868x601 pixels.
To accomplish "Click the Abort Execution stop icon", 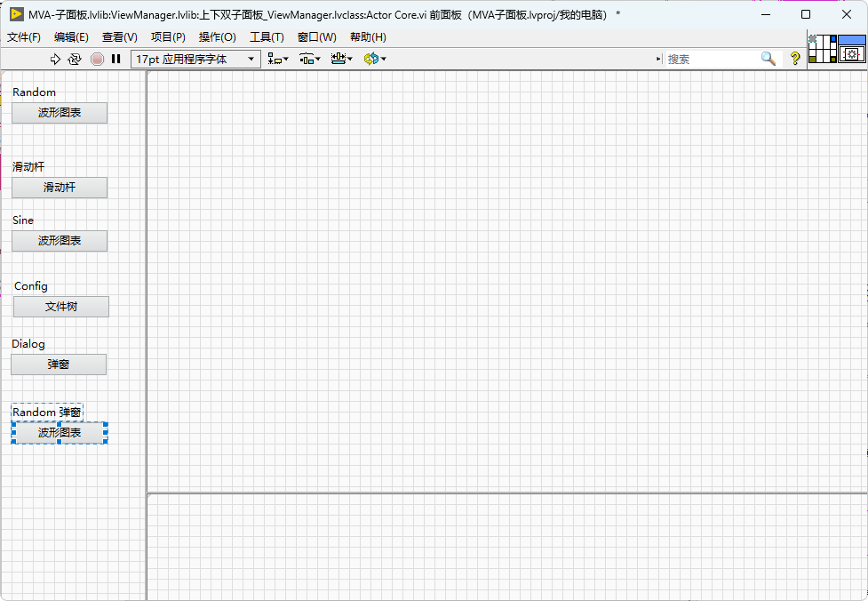I will (97, 59).
